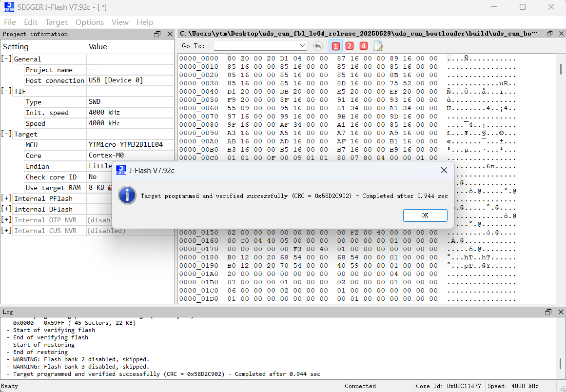Click the edit data file icon
The width and height of the screenshot is (566, 392).
[378, 46]
